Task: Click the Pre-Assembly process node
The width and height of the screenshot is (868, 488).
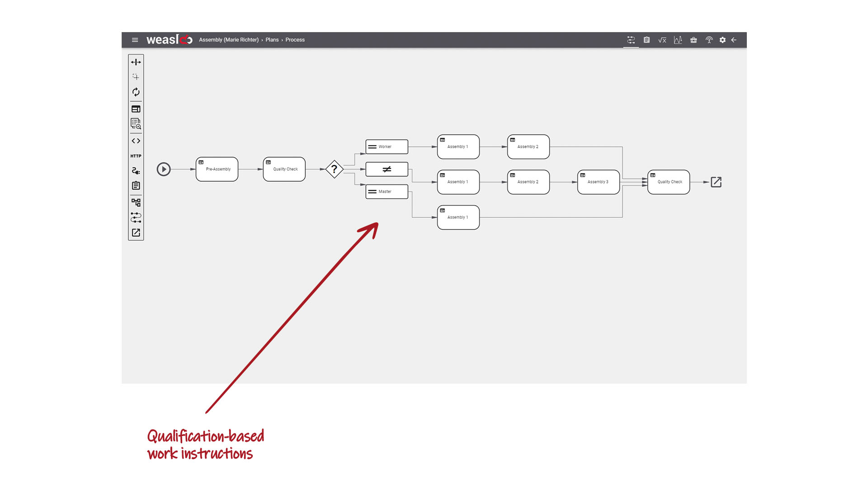Action: [x=217, y=169]
